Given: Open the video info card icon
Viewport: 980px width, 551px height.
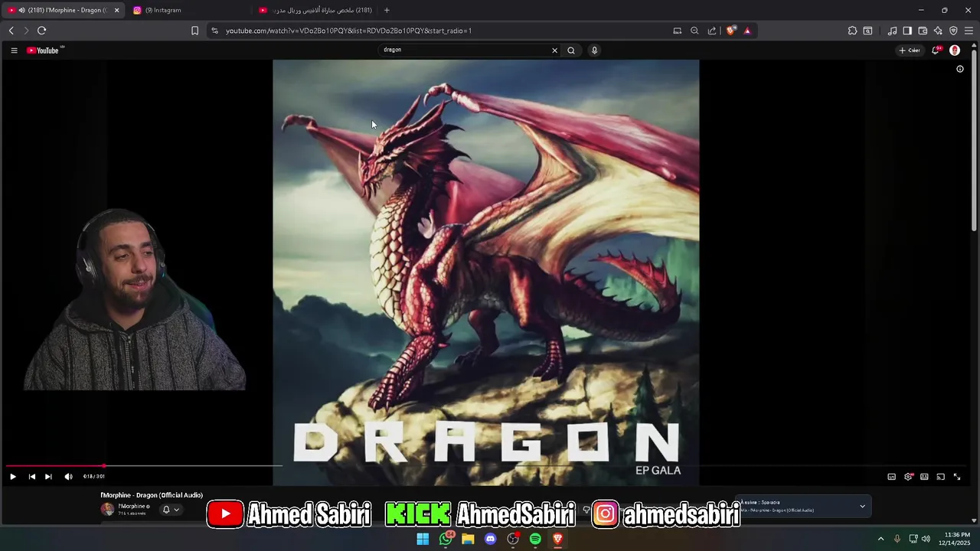Looking at the screenshot, I should [960, 69].
